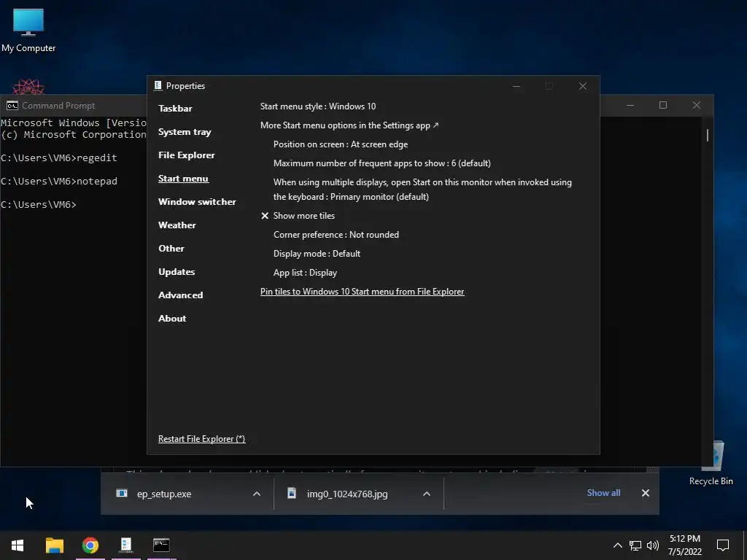Click the Command Prompt title bar icon
Screen dimensions: 747x560
click(12, 106)
